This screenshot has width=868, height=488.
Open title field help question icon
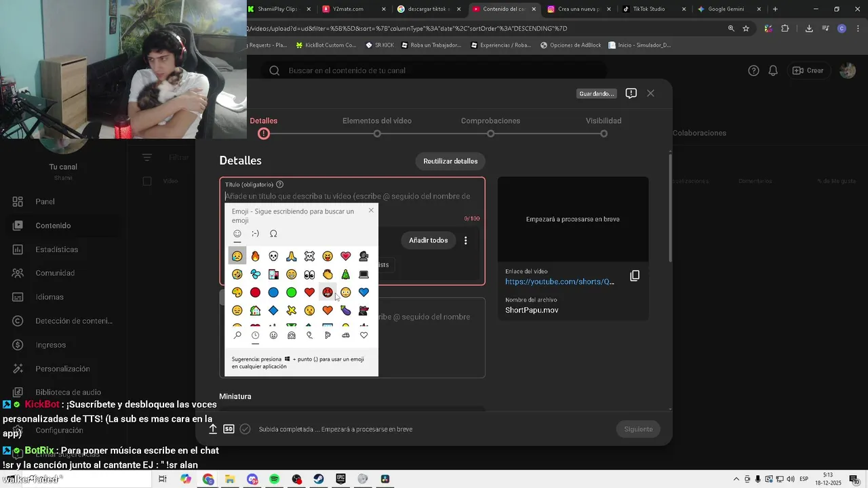280,184
